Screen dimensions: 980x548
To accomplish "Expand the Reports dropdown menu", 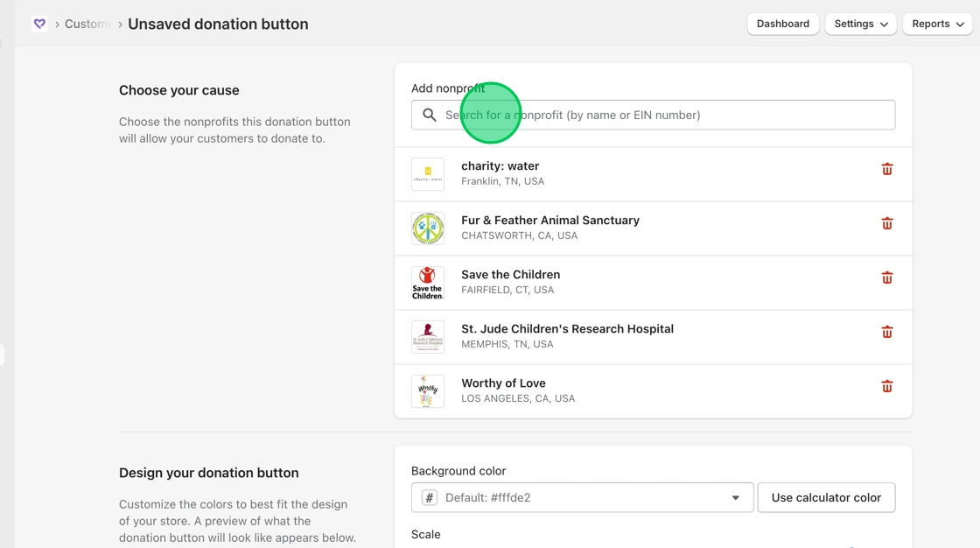I will [x=937, y=24].
